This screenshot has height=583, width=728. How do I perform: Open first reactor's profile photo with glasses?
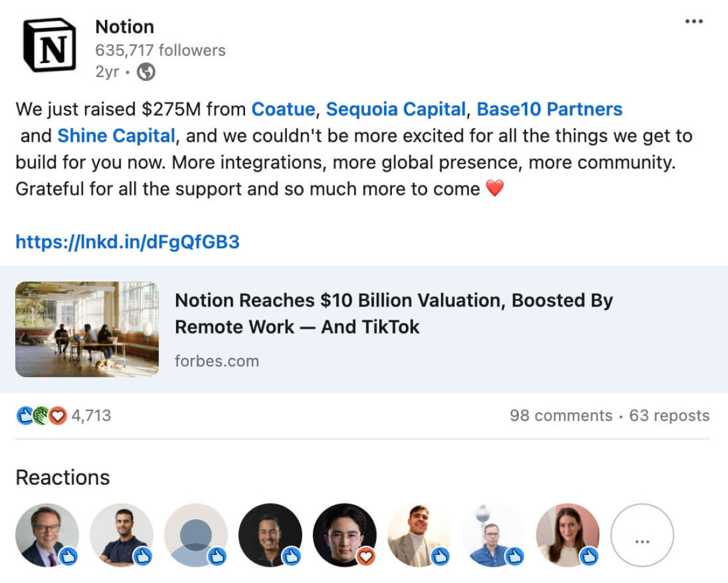[47, 534]
